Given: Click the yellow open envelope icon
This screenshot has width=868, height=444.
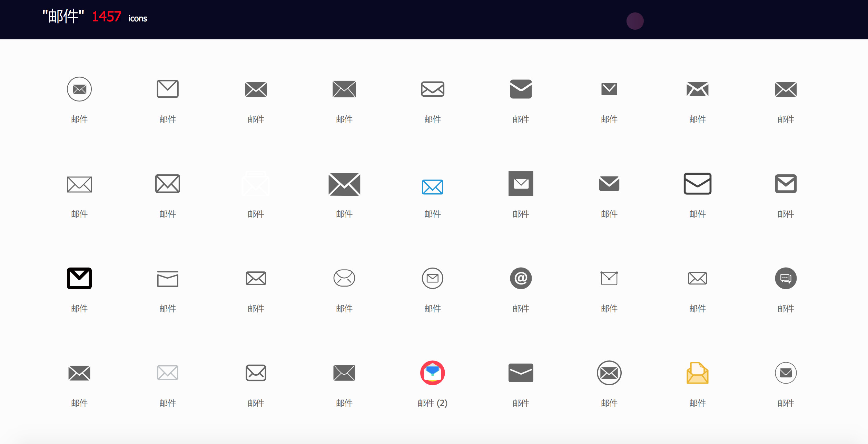Looking at the screenshot, I should pyautogui.click(x=697, y=373).
